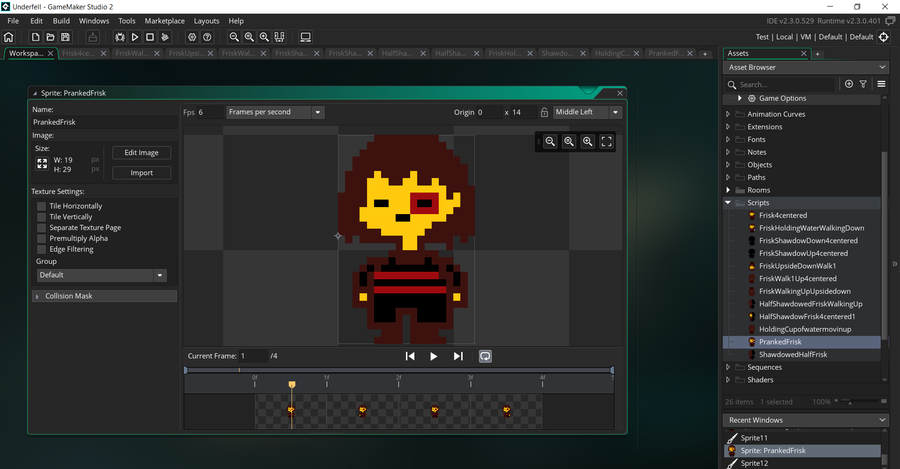
Task: Jump to the last frame
Action: pos(458,356)
